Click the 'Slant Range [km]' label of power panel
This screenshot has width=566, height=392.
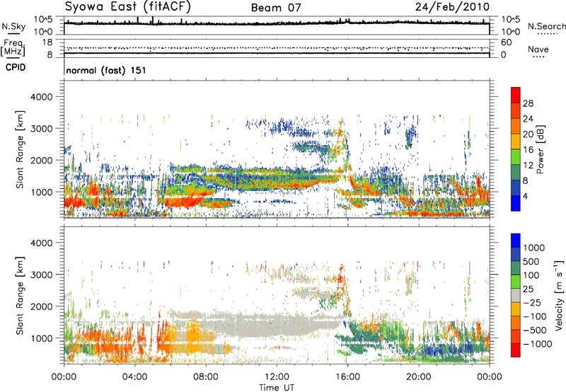[20, 149]
